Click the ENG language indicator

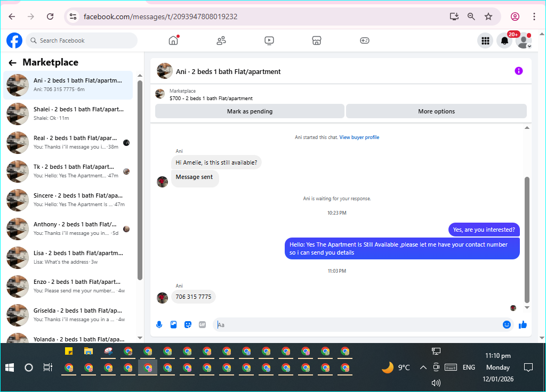[469, 367]
